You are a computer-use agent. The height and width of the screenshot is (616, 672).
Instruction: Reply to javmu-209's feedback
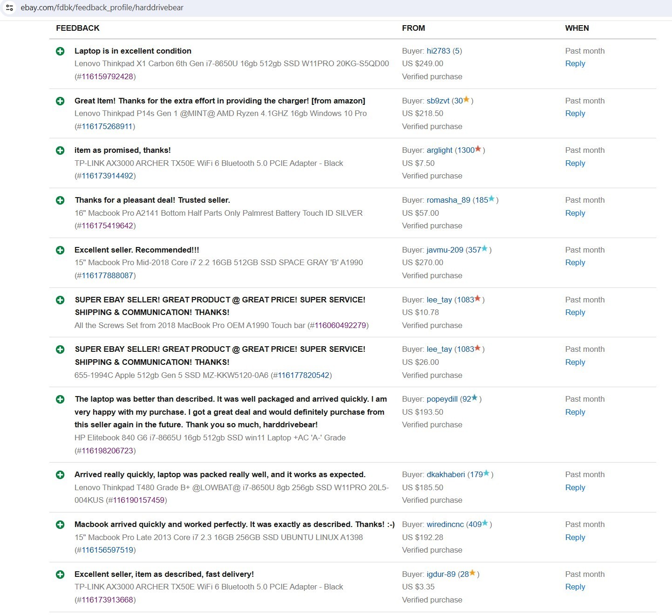click(x=575, y=263)
